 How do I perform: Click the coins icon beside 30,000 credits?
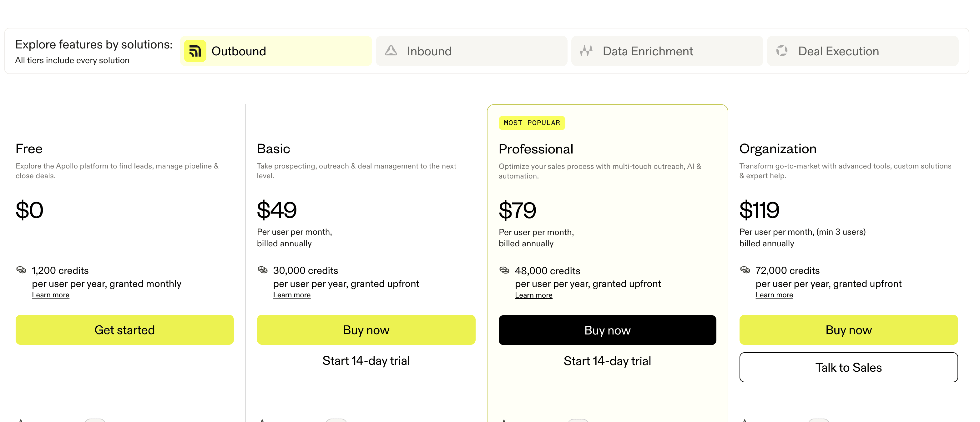[x=262, y=270]
